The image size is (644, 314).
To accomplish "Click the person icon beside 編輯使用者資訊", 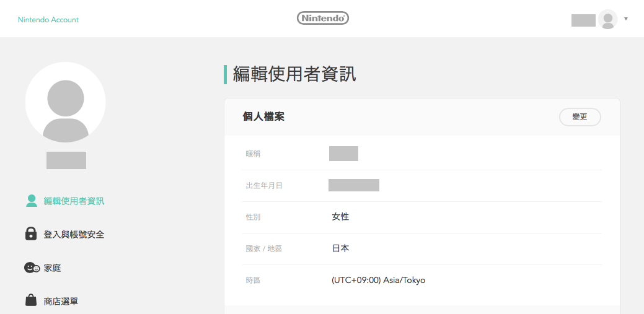I will point(32,201).
